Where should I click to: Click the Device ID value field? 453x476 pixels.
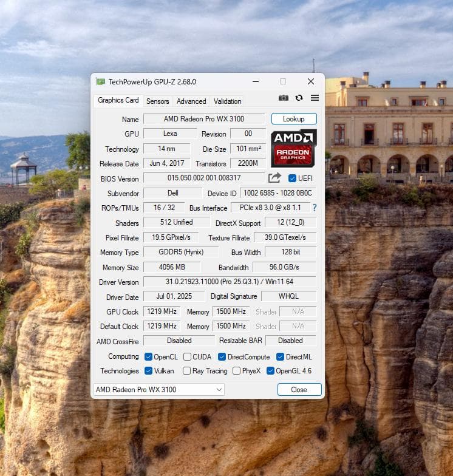tap(278, 193)
